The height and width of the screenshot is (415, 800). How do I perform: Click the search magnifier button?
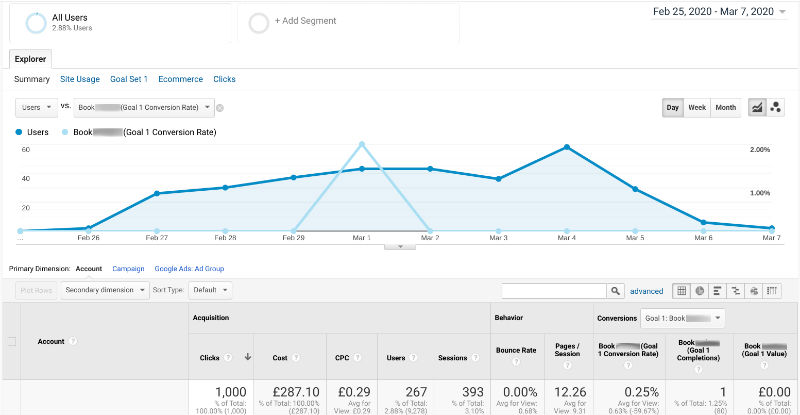(615, 291)
